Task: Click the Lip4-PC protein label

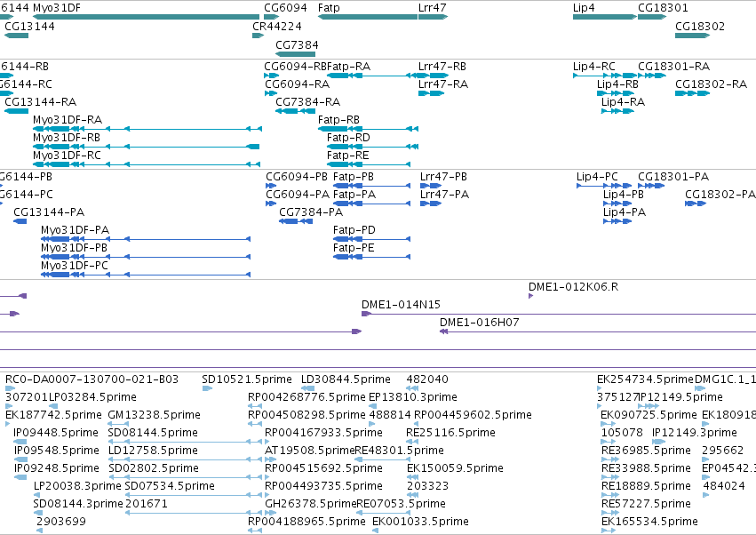Action: pyautogui.click(x=597, y=177)
